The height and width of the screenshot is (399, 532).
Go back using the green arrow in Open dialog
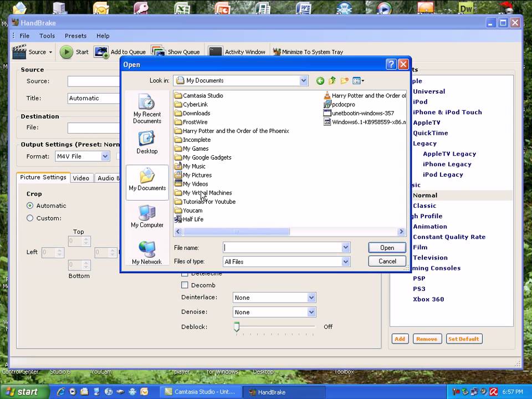320,81
